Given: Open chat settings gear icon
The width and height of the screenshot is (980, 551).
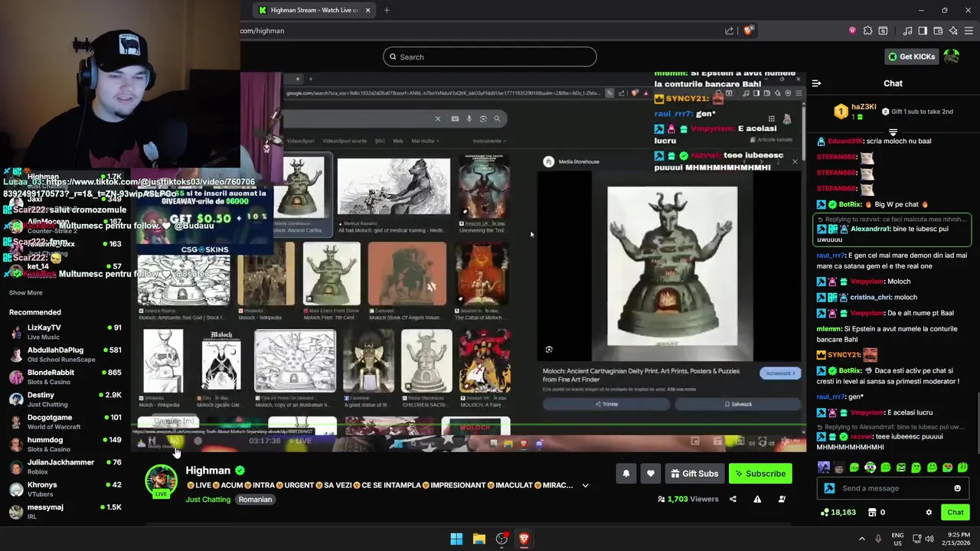Looking at the screenshot, I should [x=929, y=512].
